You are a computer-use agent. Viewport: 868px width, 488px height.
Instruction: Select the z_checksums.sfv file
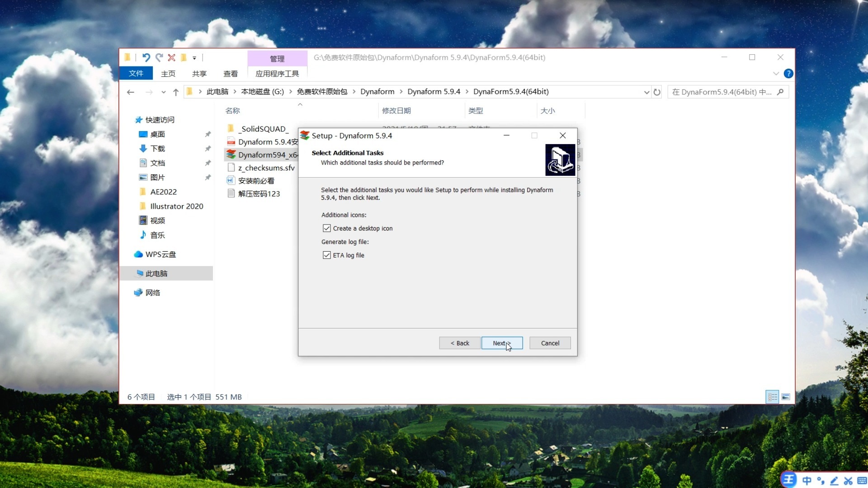point(266,168)
